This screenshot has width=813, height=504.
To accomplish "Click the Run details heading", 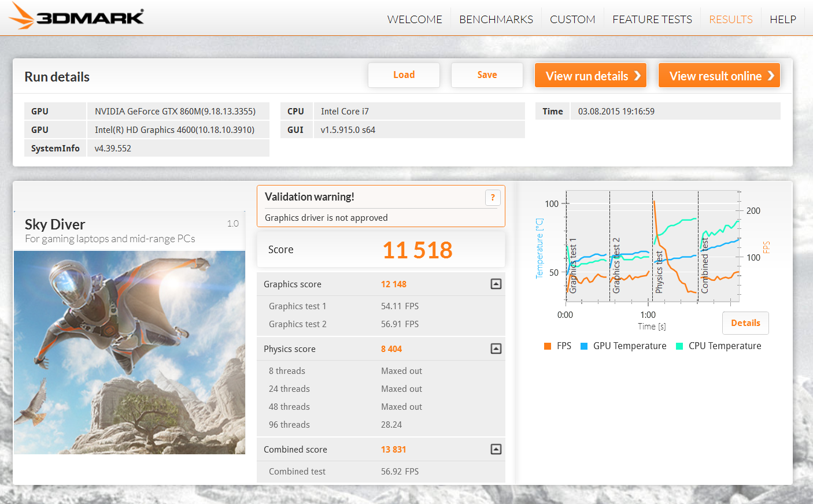I will (57, 77).
